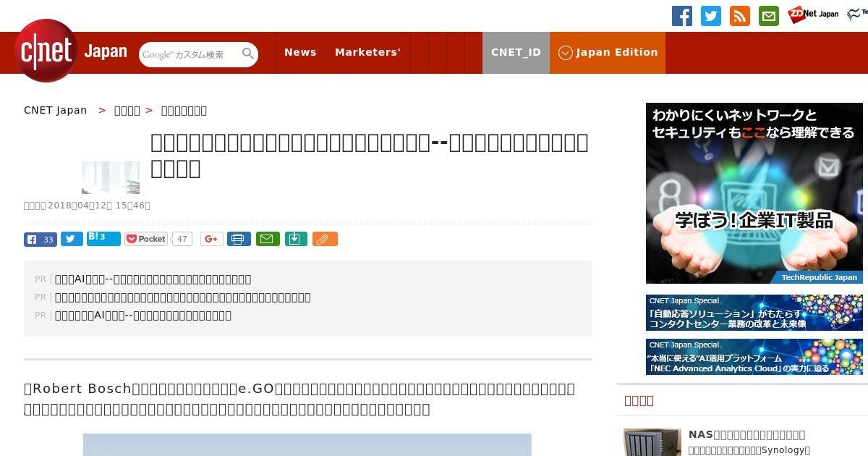Viewport: 868px width, 456px height.
Task: Open the second, longest PR link
Action: pyautogui.click(x=183, y=297)
